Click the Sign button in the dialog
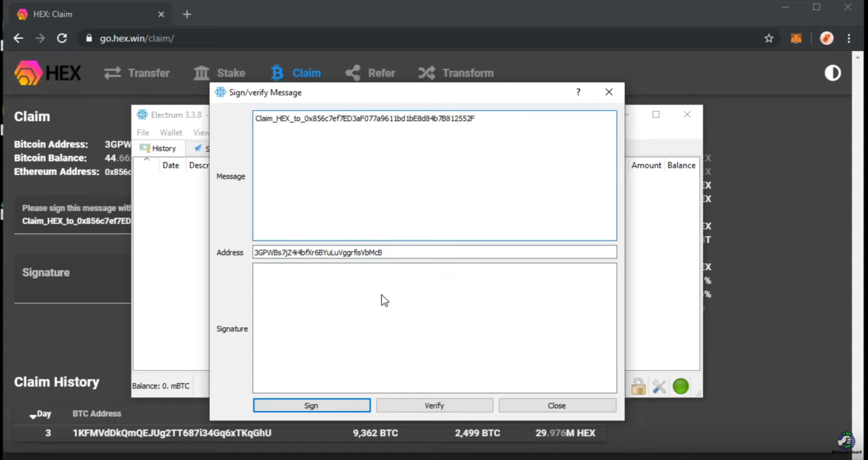This screenshot has height=460, width=868. click(311, 405)
